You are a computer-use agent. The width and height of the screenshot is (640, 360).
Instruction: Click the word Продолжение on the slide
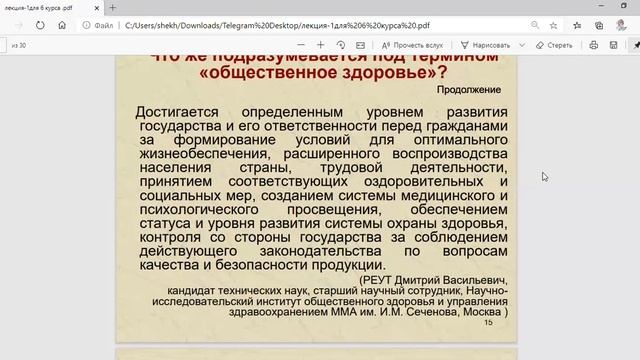tap(469, 89)
